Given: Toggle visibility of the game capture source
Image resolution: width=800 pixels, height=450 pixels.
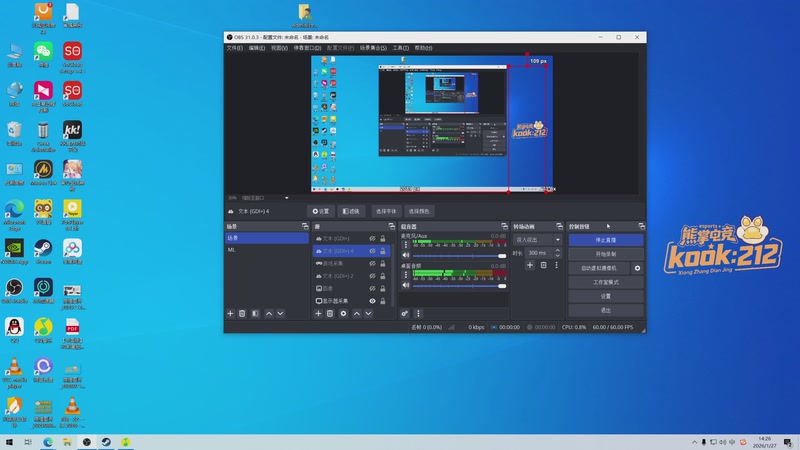Looking at the screenshot, I should pos(372,263).
